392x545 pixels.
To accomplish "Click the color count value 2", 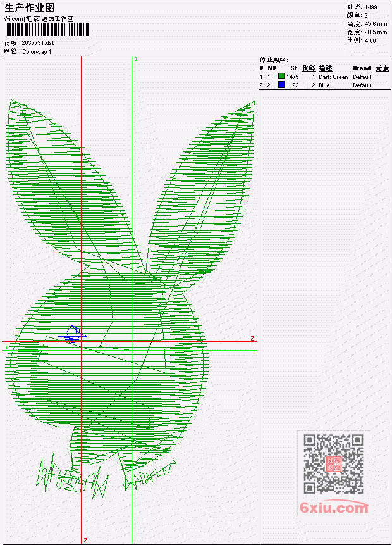I will tap(366, 16).
